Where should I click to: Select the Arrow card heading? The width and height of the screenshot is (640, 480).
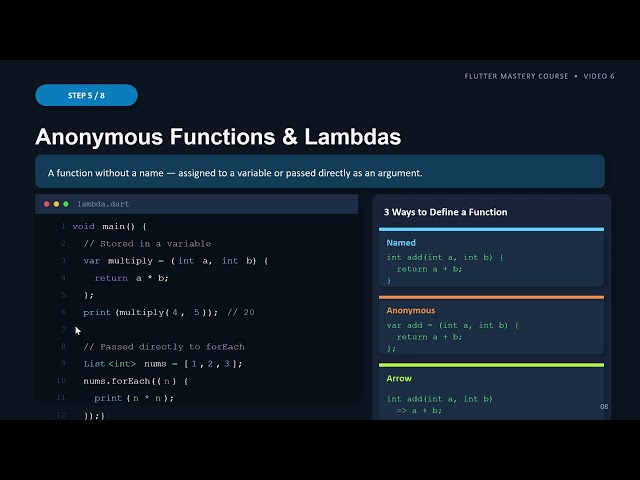[x=399, y=378]
